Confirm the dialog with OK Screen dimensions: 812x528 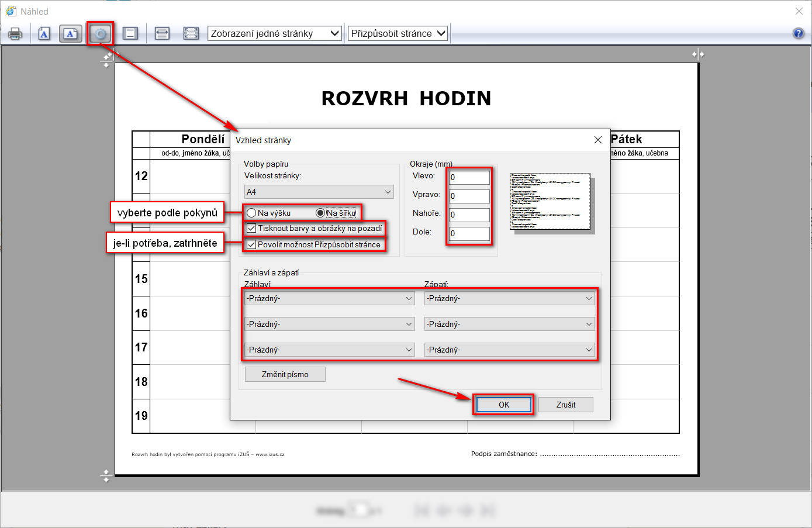503,405
